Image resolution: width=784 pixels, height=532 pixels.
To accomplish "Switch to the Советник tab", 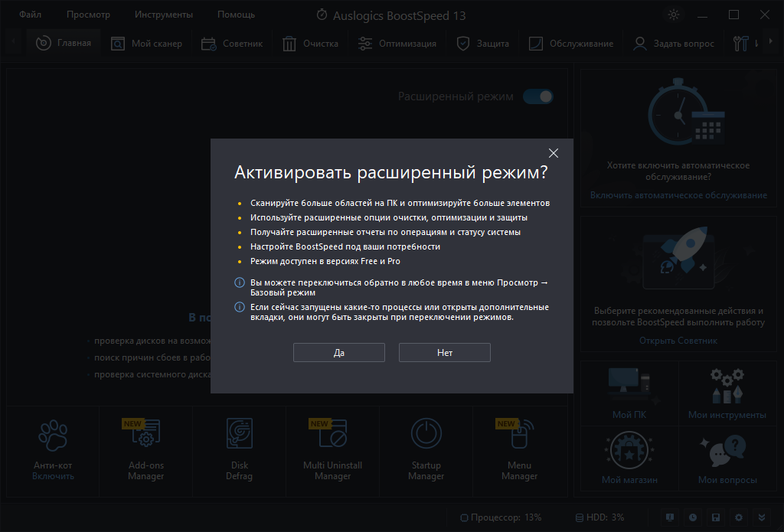I will [x=232, y=44].
